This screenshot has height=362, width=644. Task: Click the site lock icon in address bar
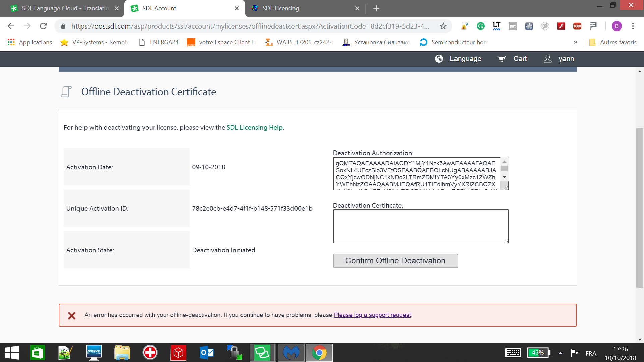pyautogui.click(x=63, y=26)
